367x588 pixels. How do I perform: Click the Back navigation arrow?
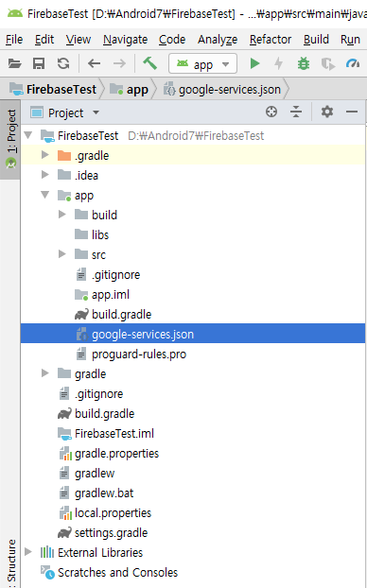coord(95,63)
